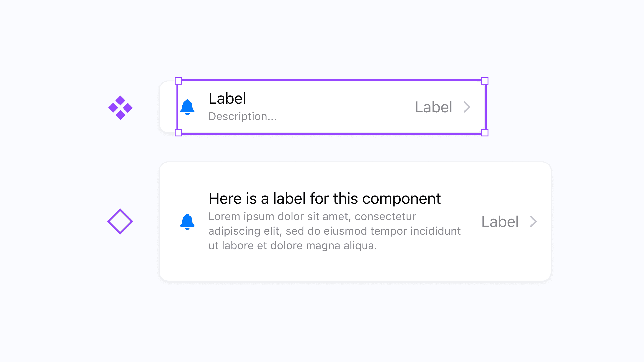
Task: Select the 'Description...' text
Action: (242, 116)
